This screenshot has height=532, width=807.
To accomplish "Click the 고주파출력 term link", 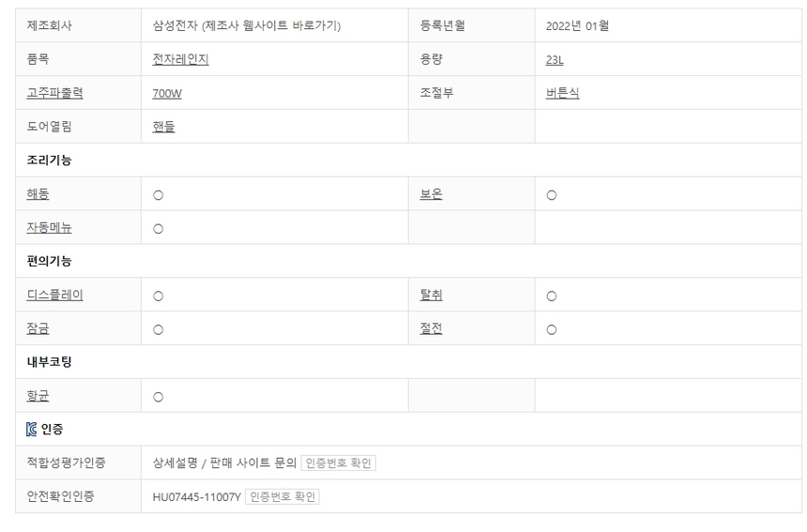I will 55,93.
